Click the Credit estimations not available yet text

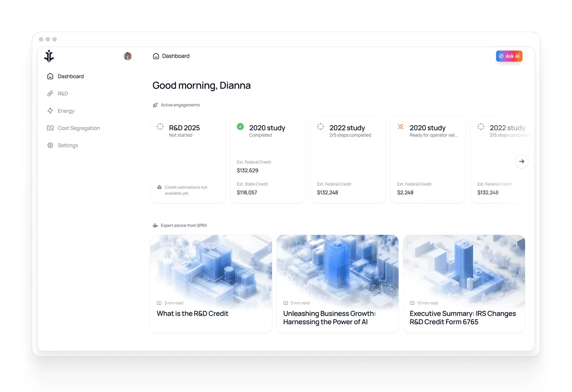click(186, 191)
